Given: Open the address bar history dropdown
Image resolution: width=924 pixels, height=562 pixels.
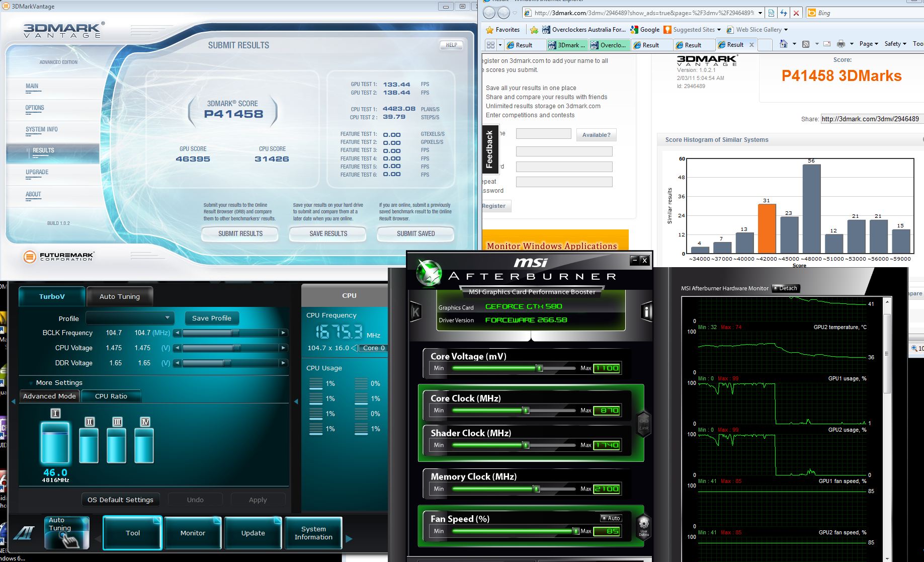Looking at the screenshot, I should pyautogui.click(x=760, y=13).
